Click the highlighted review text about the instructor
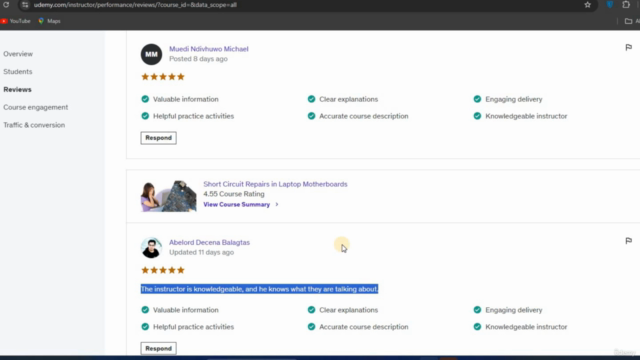 click(x=259, y=289)
